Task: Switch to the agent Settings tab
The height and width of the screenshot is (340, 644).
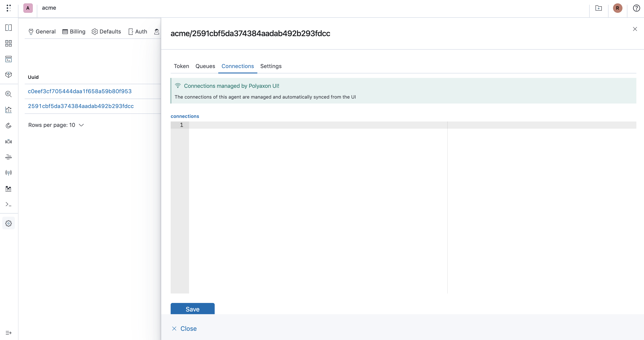Action: pyautogui.click(x=271, y=66)
